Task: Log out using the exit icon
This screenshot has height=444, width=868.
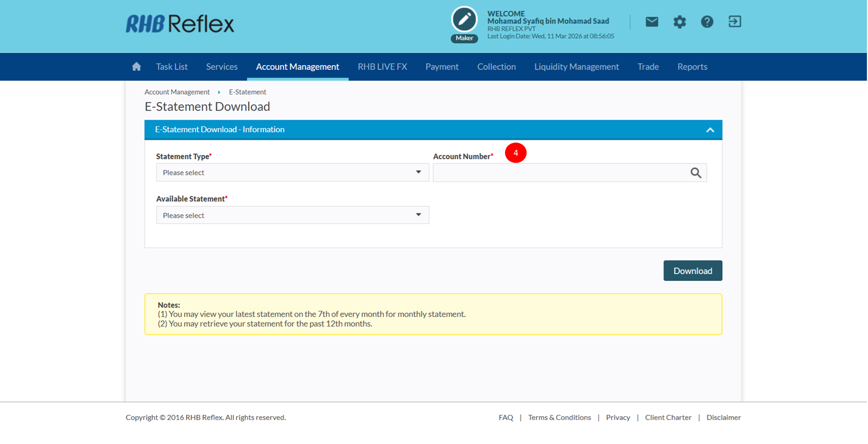Action: coord(735,22)
